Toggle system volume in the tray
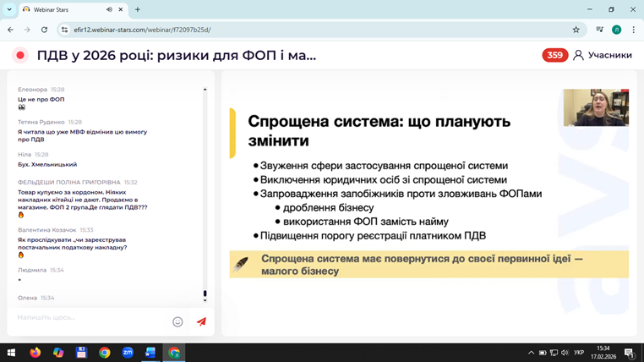The width and height of the screenshot is (644, 362). pos(565,353)
